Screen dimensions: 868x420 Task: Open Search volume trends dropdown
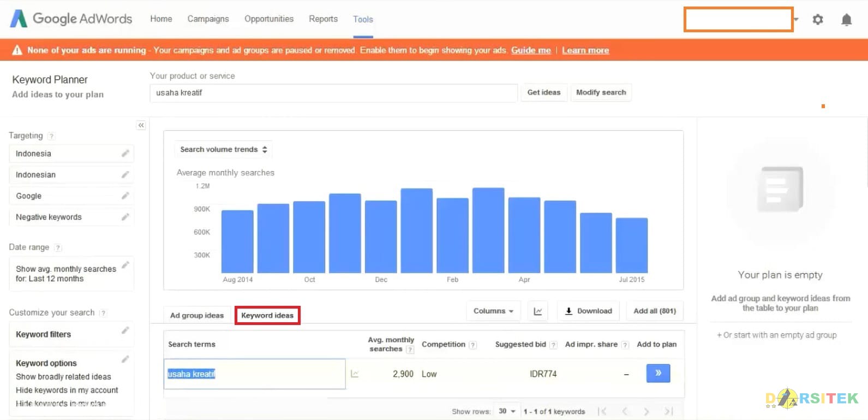pyautogui.click(x=223, y=150)
